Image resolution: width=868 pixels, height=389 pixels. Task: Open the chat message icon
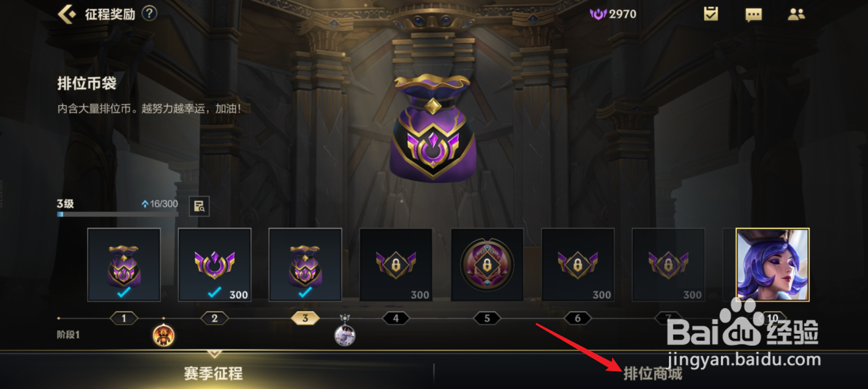(x=754, y=14)
